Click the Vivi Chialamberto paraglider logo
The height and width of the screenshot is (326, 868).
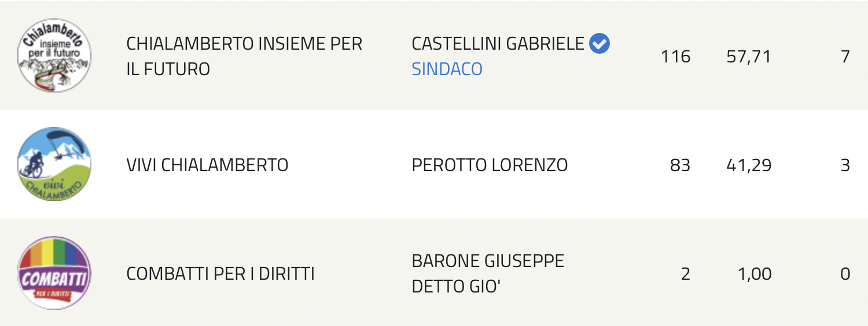point(54,165)
